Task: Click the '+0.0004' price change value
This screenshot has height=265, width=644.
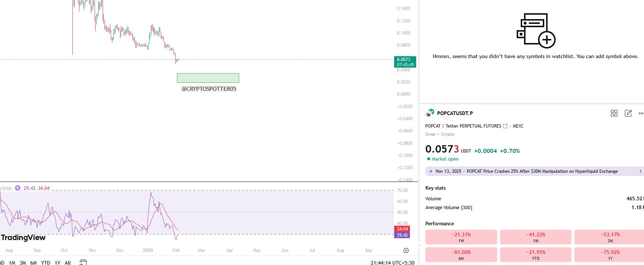Action: 485,151
